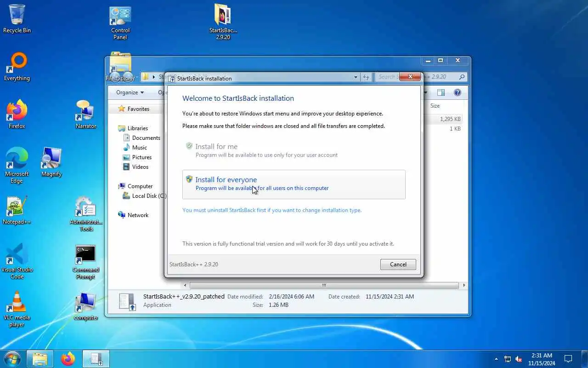This screenshot has height=368, width=588.
Task: Open Organize menu in Explorer
Action: (130, 92)
